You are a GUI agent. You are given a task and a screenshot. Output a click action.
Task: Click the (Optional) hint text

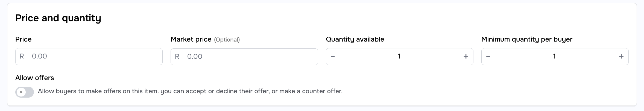(x=227, y=40)
